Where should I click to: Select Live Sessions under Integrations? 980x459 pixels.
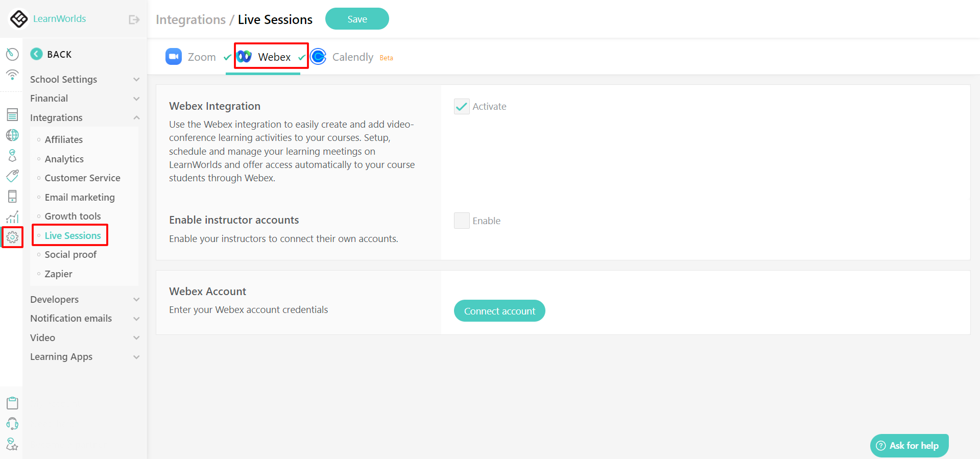coord(73,235)
